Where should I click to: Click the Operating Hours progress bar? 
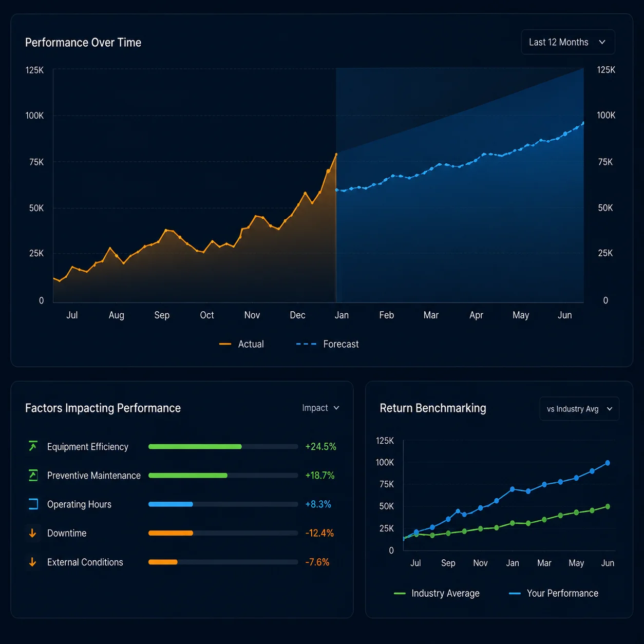(x=223, y=504)
